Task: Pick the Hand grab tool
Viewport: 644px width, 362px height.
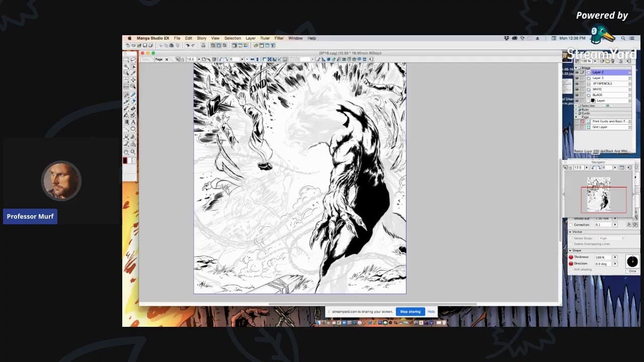Action: point(126,151)
